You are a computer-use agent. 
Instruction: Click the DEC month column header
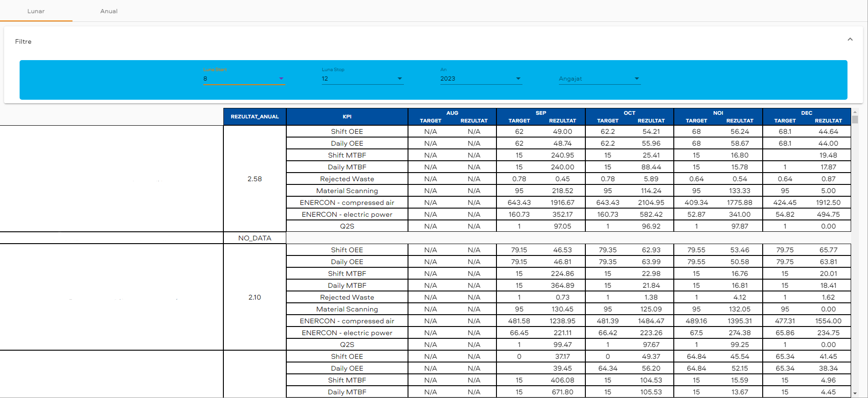coord(806,113)
